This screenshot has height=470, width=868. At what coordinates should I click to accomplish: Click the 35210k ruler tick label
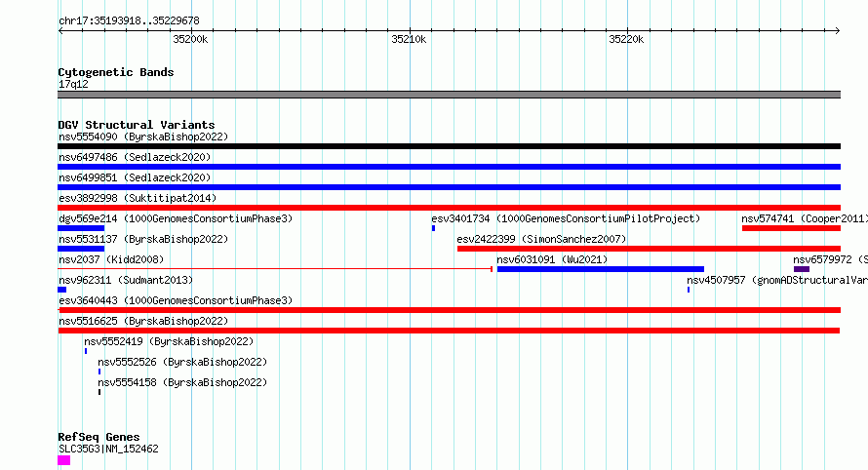click(x=409, y=39)
